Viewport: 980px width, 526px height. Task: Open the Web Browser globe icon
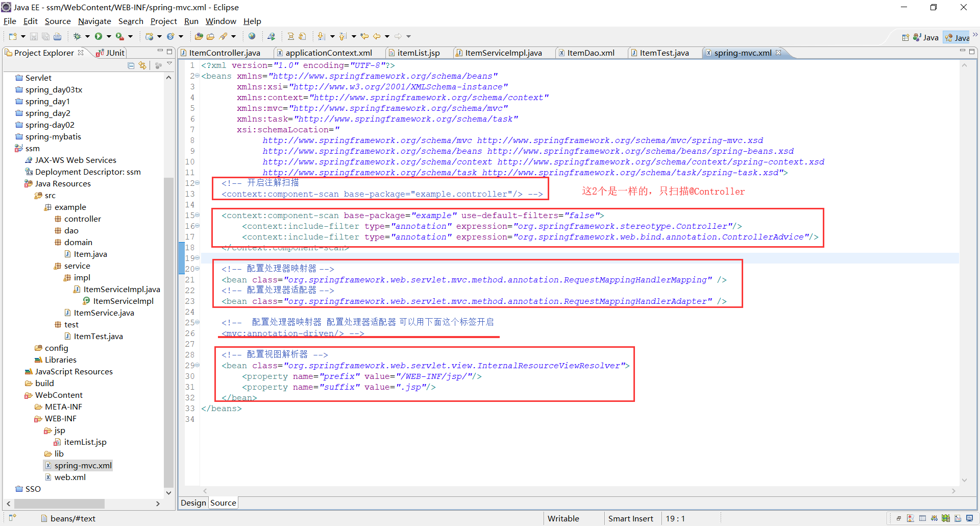(252, 36)
